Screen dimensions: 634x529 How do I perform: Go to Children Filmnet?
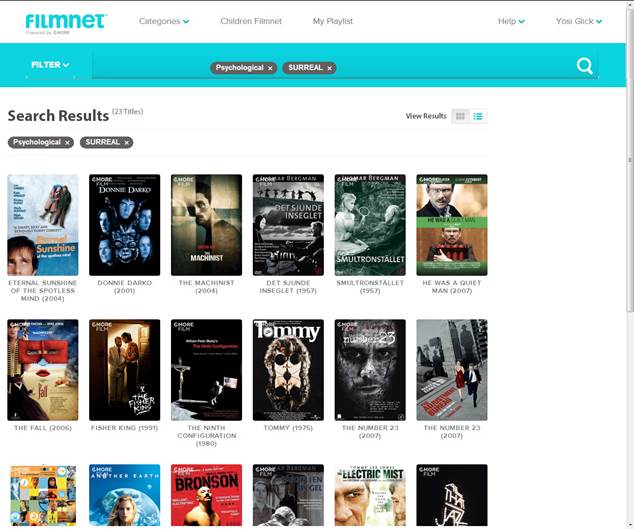click(x=251, y=21)
